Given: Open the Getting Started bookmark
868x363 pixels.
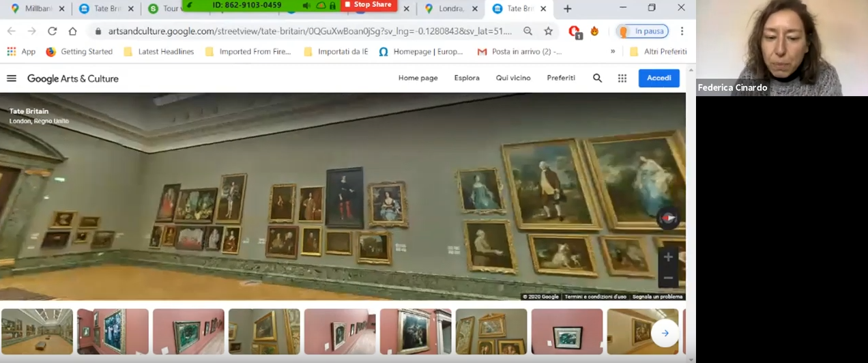Looking at the screenshot, I should [79, 52].
